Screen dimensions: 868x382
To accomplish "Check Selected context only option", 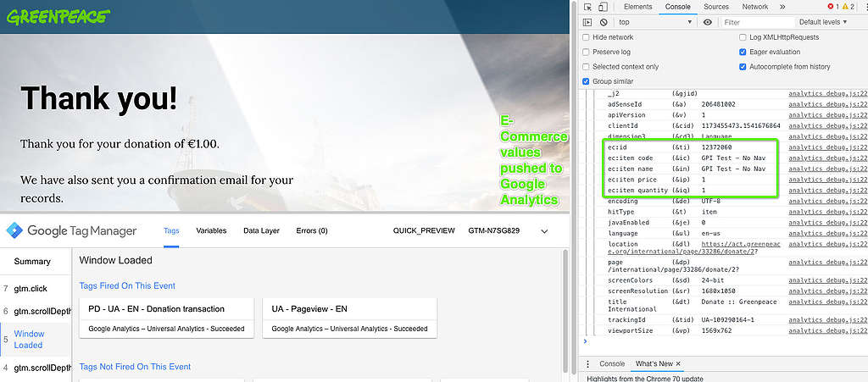I will click(x=586, y=66).
